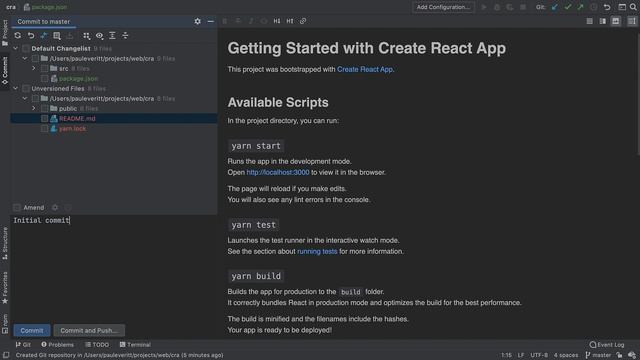Check the yarn.lock checkbox

click(x=44, y=129)
